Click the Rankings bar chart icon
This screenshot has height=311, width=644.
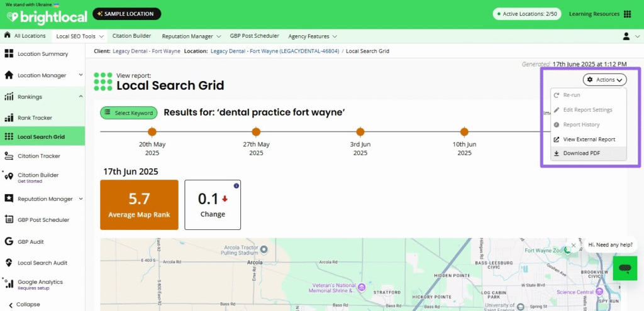(x=9, y=97)
